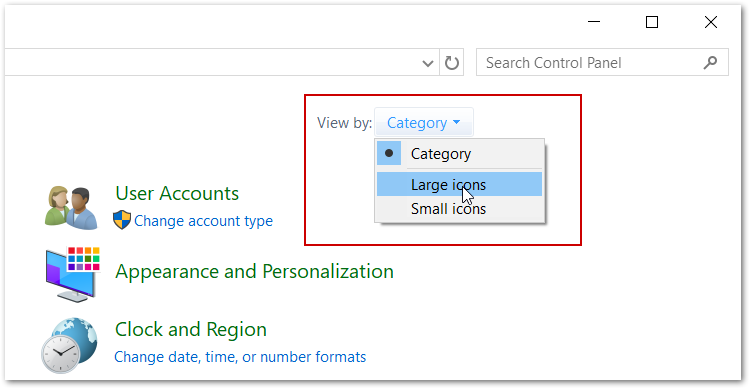Open the User Accounts heading link

pos(177,193)
